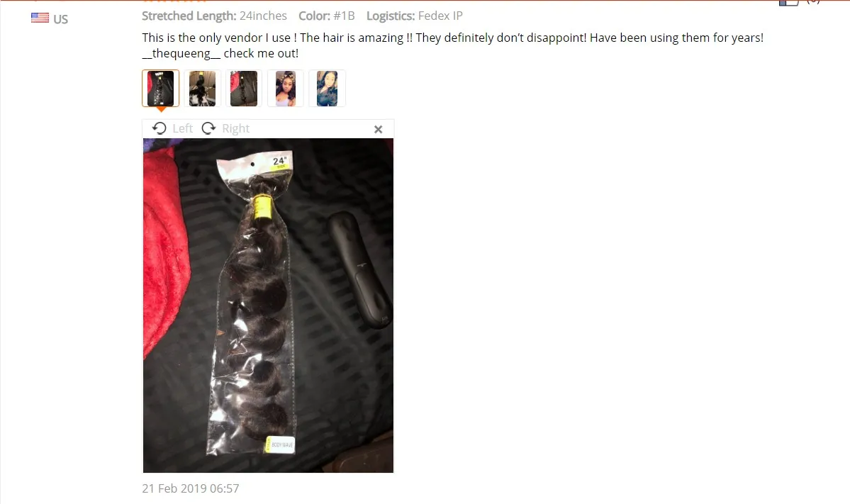Rotate the enlarged photo left with the counterclockwise arrow icon
The width and height of the screenshot is (850, 504).
click(160, 128)
